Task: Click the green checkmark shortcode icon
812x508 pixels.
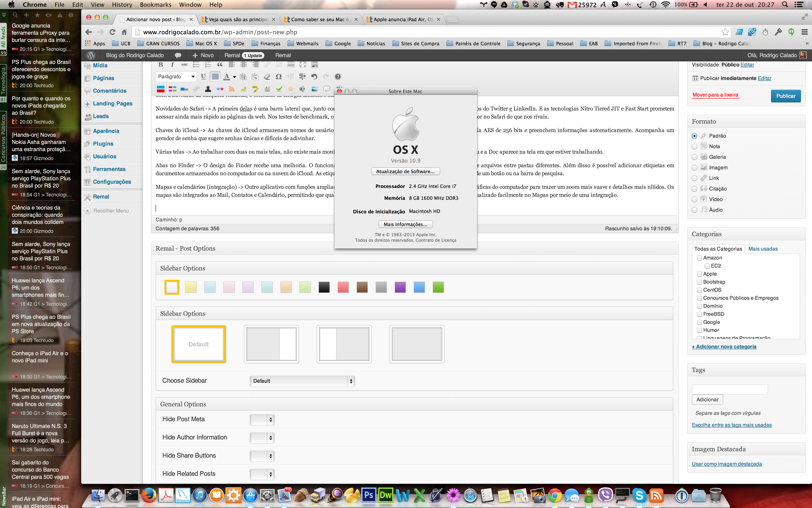Action: pyautogui.click(x=279, y=89)
